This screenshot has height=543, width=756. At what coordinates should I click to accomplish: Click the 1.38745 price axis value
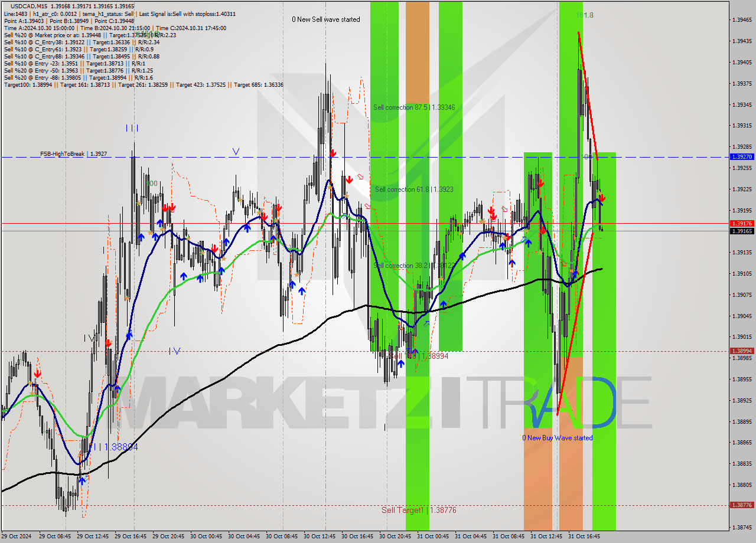(x=742, y=527)
